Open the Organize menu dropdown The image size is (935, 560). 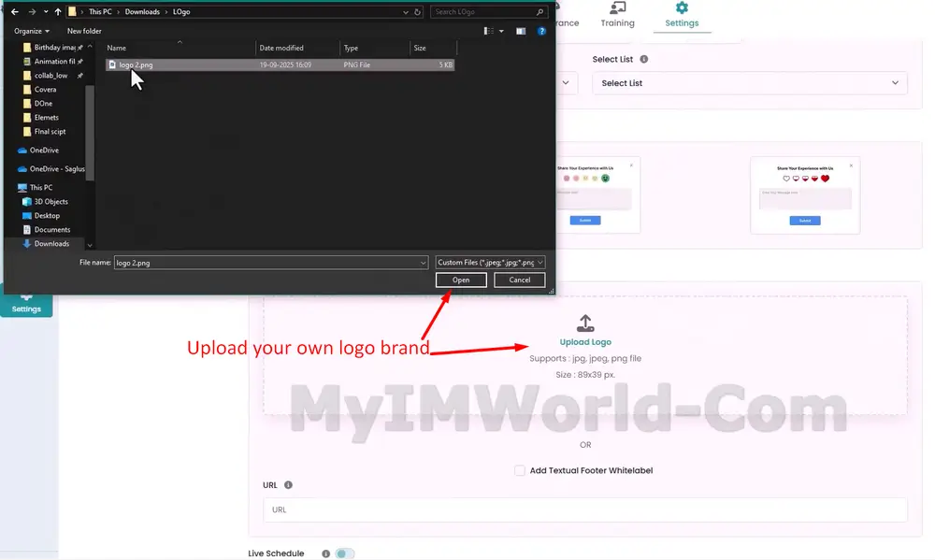(x=32, y=31)
